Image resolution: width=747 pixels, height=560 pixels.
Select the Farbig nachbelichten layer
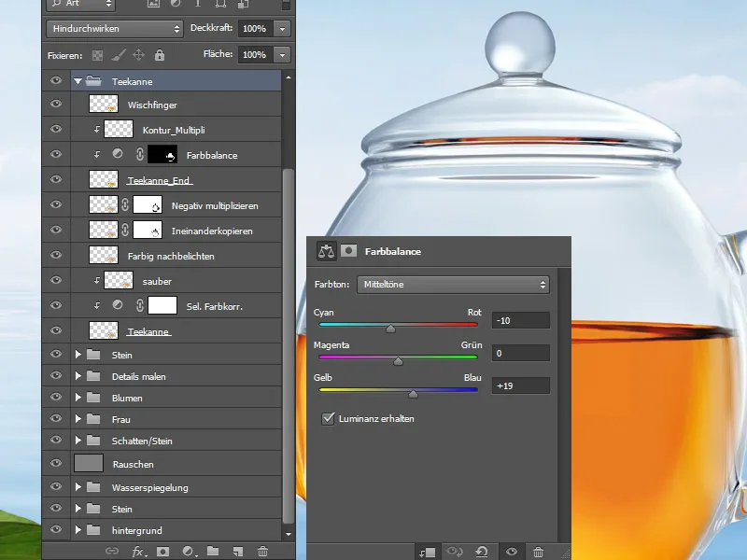pos(176,255)
